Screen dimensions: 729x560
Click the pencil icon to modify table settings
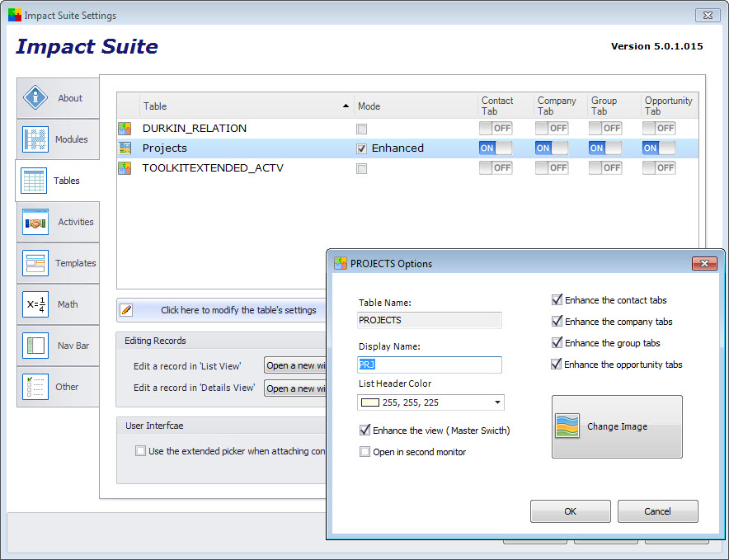tap(126, 310)
